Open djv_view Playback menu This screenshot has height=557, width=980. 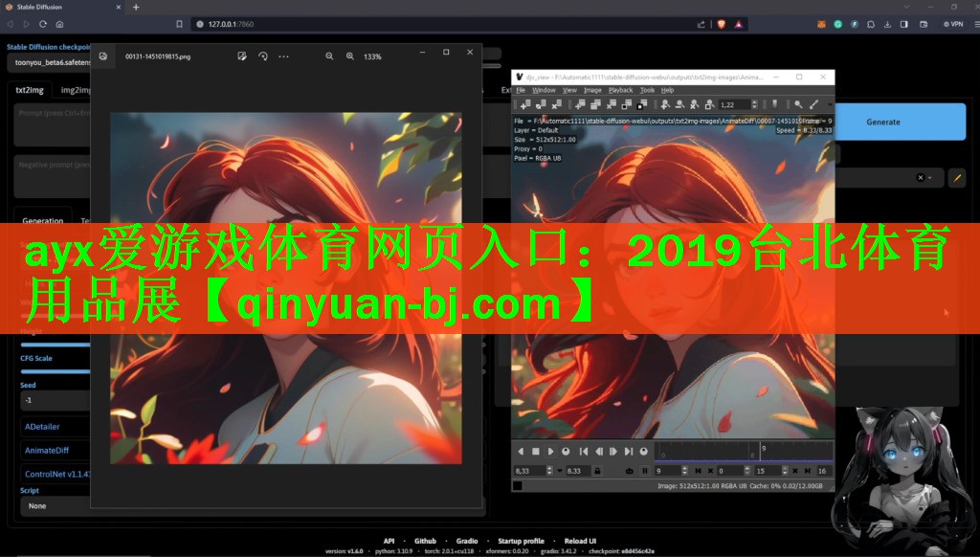(620, 90)
